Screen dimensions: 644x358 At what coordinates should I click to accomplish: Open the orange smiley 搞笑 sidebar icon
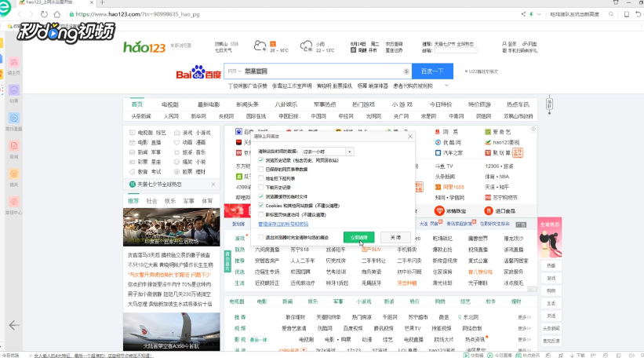(13, 174)
